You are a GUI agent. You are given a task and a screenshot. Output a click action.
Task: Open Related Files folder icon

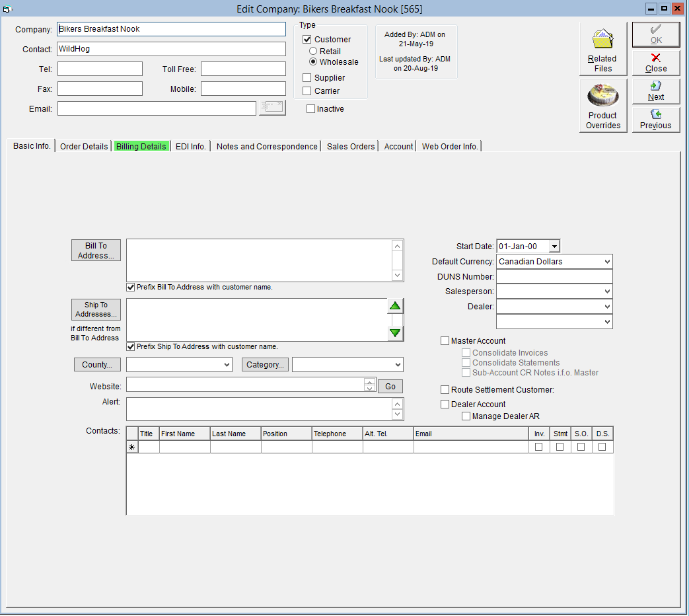[602, 48]
